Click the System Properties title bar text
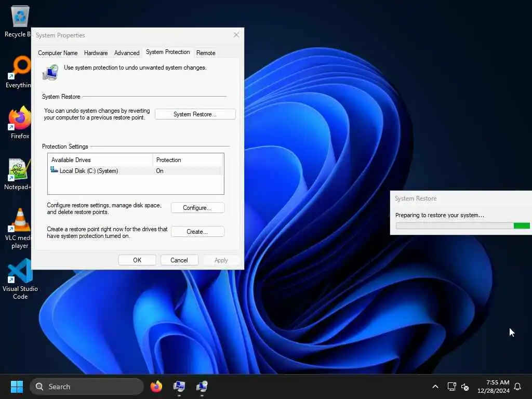 coord(60,35)
